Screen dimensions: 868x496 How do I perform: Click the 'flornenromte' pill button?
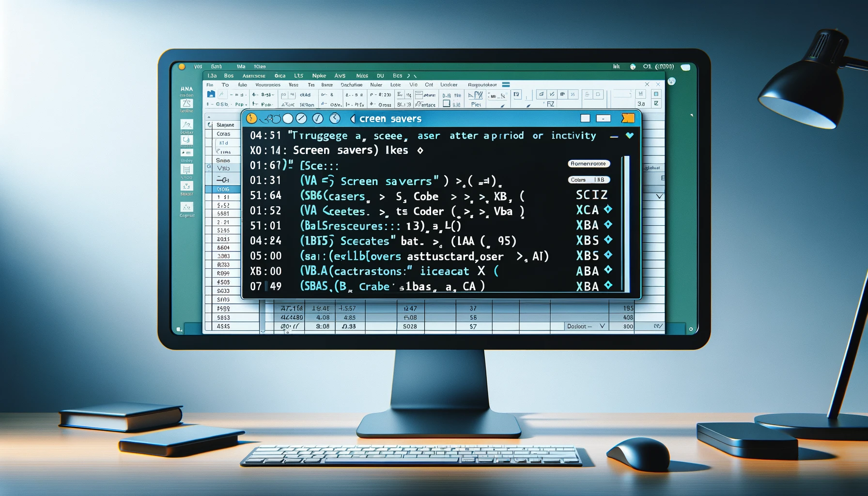[x=589, y=164]
